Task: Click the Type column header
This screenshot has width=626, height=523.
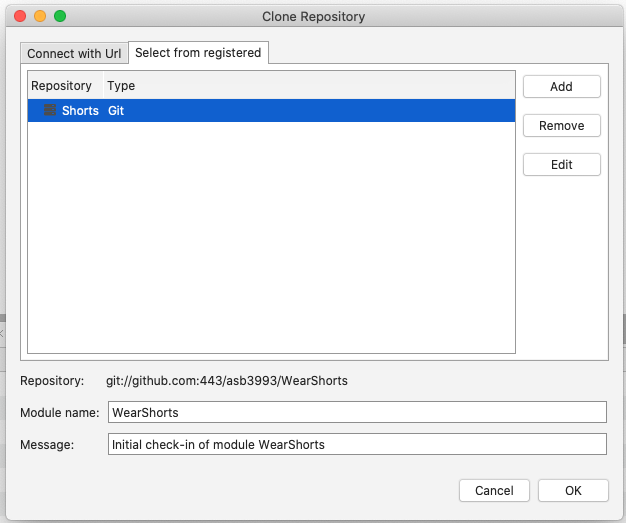Action: pyautogui.click(x=309, y=85)
